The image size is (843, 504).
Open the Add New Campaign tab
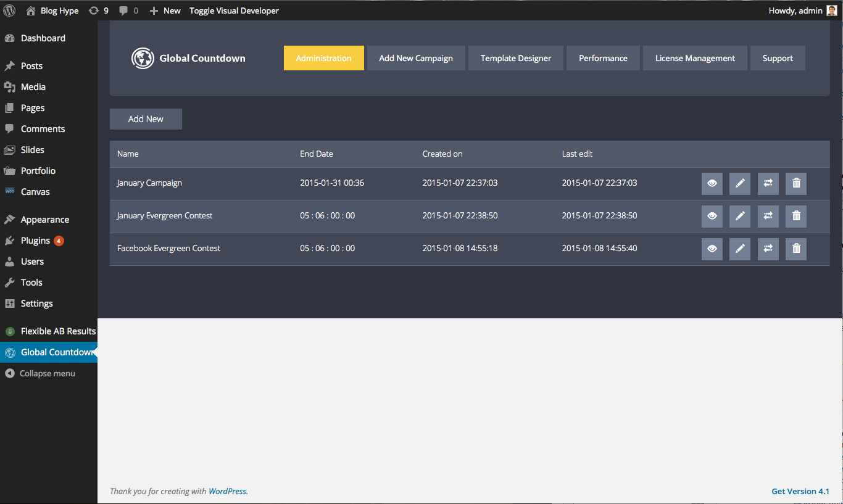point(416,58)
